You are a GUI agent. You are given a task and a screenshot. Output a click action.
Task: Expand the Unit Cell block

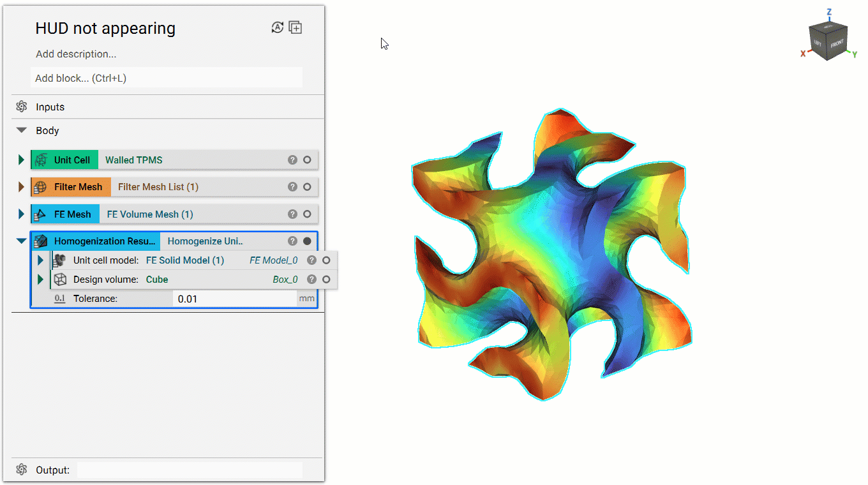coord(22,160)
